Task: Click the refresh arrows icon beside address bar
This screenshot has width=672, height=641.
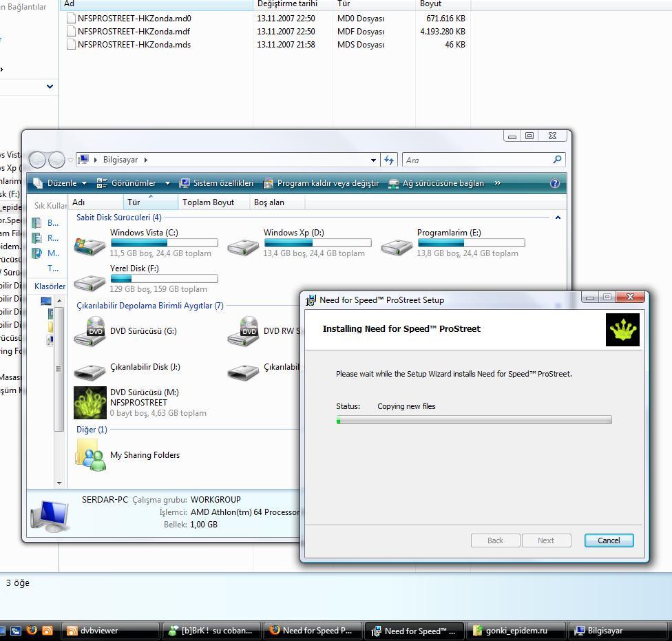Action: coord(389,160)
